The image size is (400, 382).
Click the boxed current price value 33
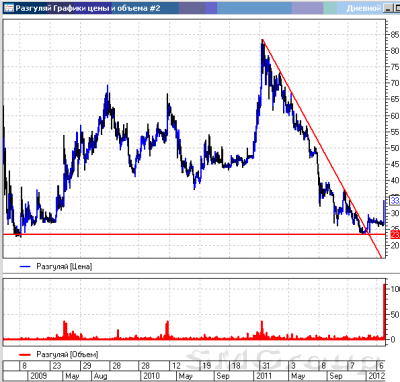click(395, 200)
